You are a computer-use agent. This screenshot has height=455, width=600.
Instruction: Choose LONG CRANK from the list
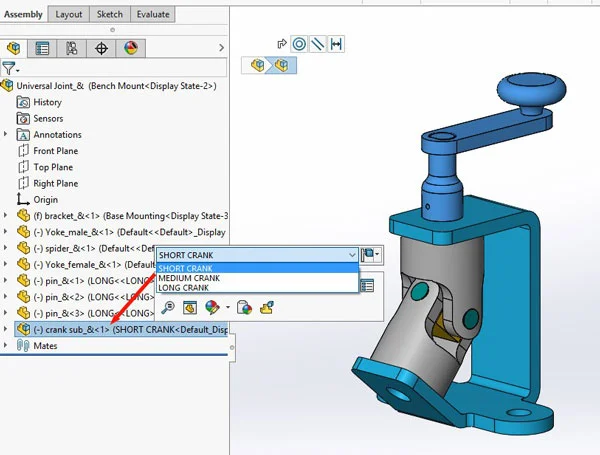point(183,288)
